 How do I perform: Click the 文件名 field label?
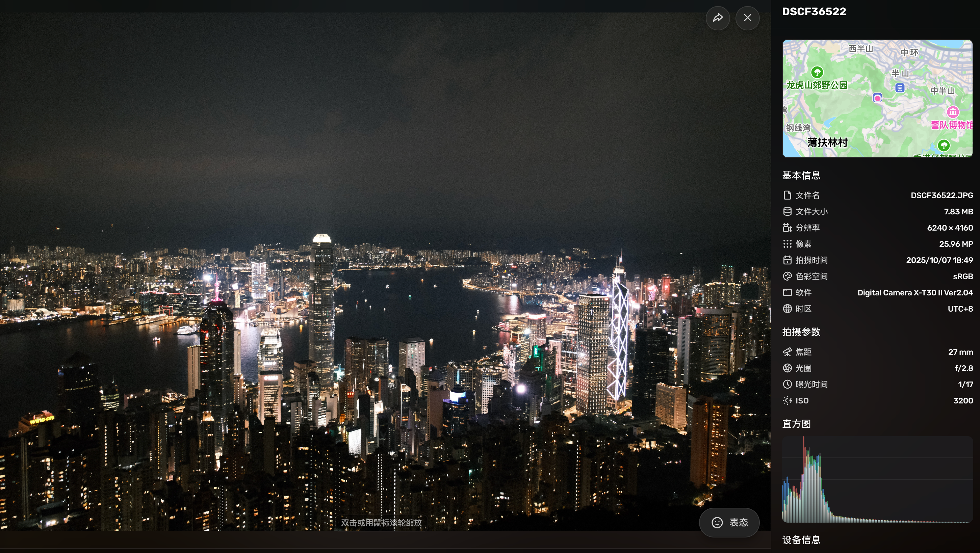[x=807, y=195]
